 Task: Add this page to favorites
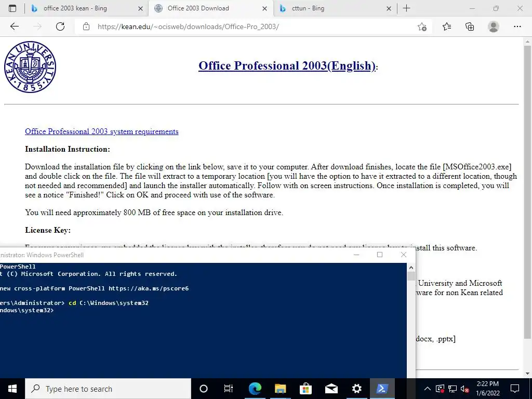(422, 26)
